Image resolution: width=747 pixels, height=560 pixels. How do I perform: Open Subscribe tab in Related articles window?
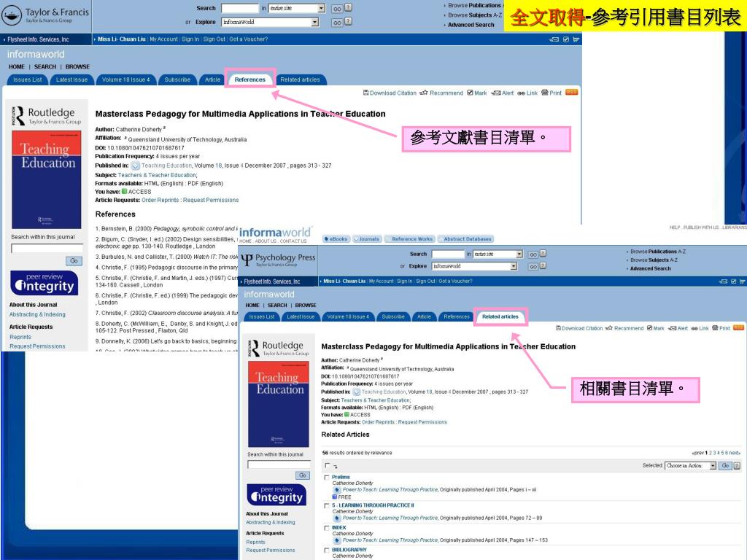coord(393,316)
